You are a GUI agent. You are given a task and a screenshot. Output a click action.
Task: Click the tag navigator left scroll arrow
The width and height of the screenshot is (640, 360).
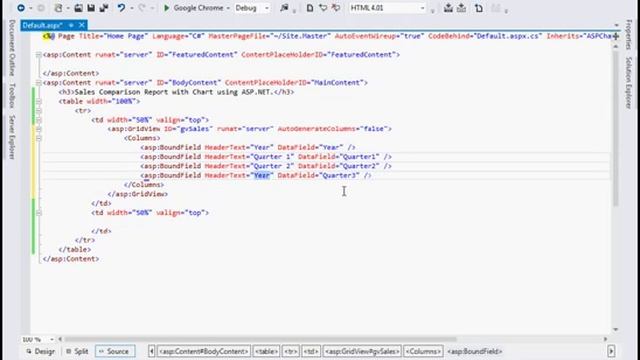tap(151, 351)
